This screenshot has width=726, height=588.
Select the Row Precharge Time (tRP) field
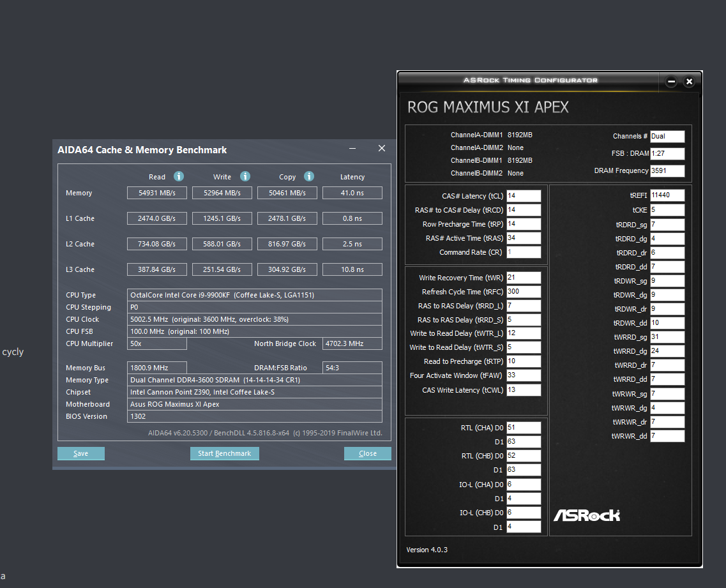coord(524,224)
